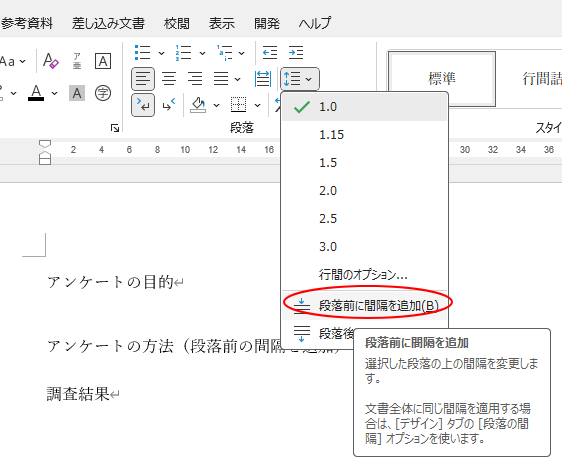Set line spacing to 2.5
This screenshot has height=463, width=562.
(365, 219)
